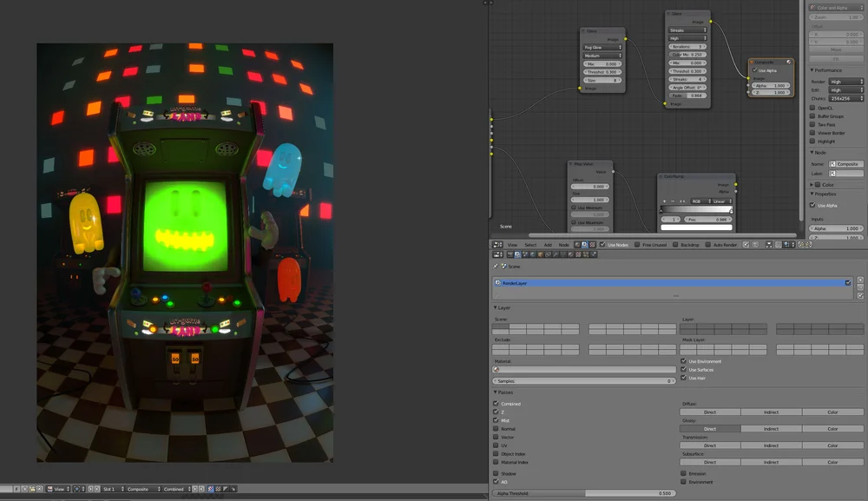Click the Composite node preview sphere icon
868x501 pixels.
(x=788, y=62)
